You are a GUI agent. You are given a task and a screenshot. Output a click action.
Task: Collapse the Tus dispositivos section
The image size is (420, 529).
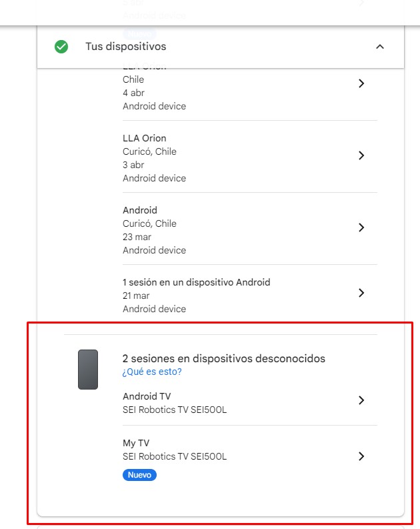tap(380, 47)
